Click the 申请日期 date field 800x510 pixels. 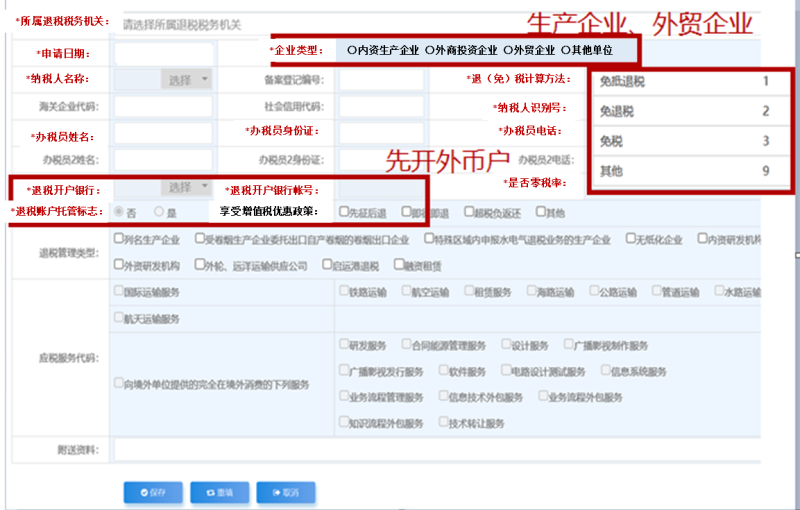click(x=164, y=53)
